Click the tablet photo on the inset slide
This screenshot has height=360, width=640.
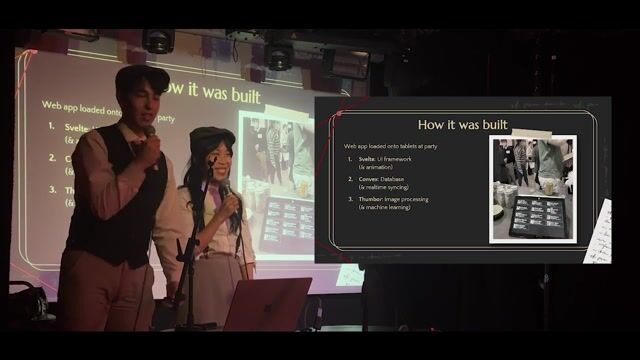tap(533, 189)
